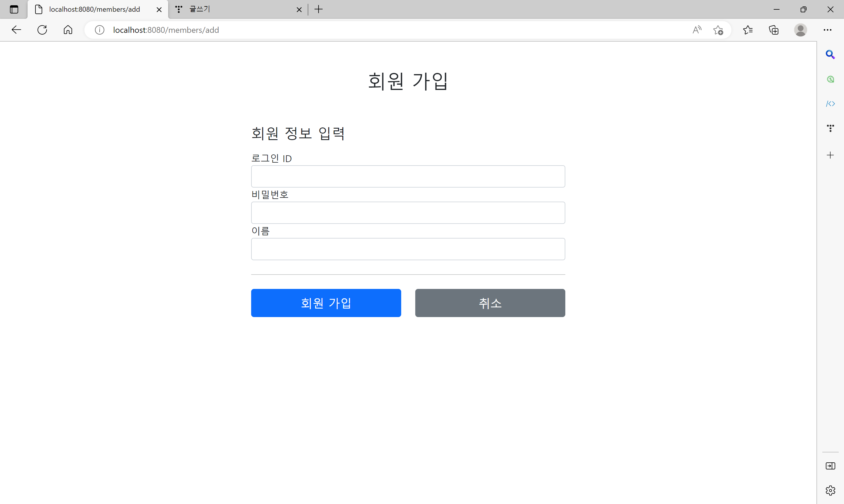Viewport: 844px width, 504px height.
Task: Click into the 비밀번호 field
Action: pyautogui.click(x=408, y=213)
